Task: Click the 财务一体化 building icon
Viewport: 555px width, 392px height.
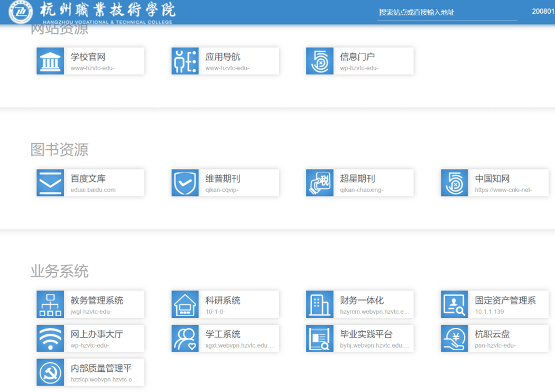Action: [320, 305]
